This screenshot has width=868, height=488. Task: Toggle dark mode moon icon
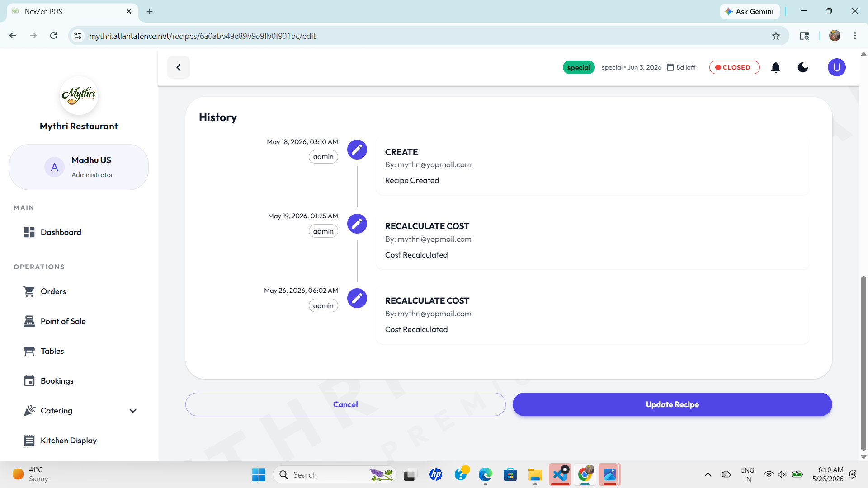tap(803, 67)
